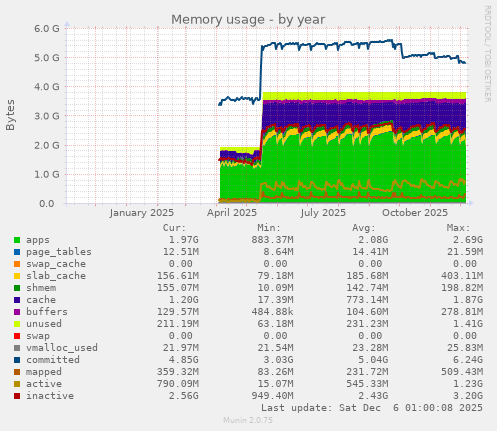
Task: Click the mapped current value 359.32M
Action: coord(178,372)
